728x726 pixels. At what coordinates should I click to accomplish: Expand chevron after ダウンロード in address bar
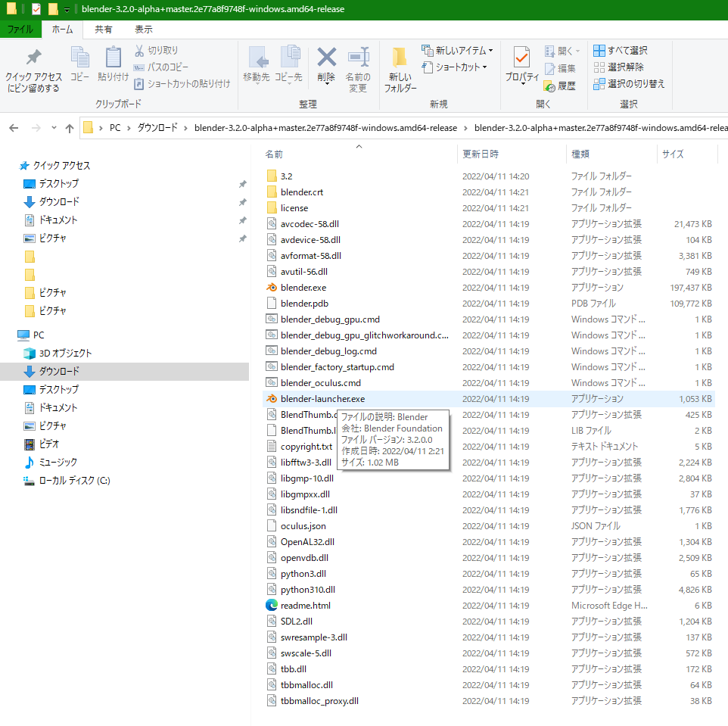click(x=185, y=128)
